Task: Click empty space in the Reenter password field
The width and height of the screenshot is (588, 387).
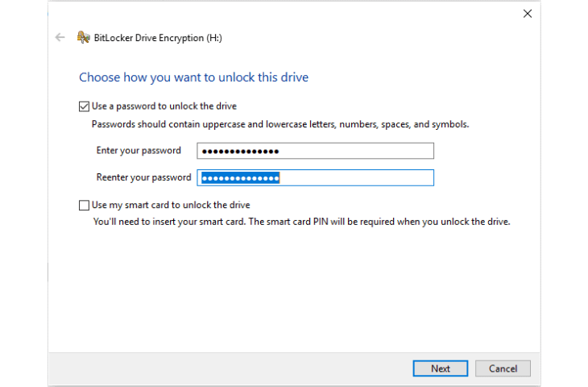Action: click(x=356, y=178)
